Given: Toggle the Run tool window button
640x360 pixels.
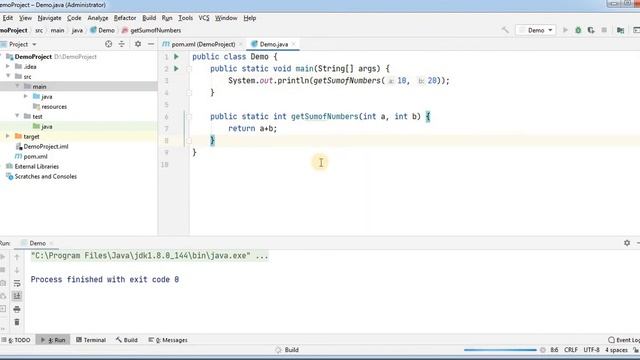Looking at the screenshot, I should tap(53, 340).
